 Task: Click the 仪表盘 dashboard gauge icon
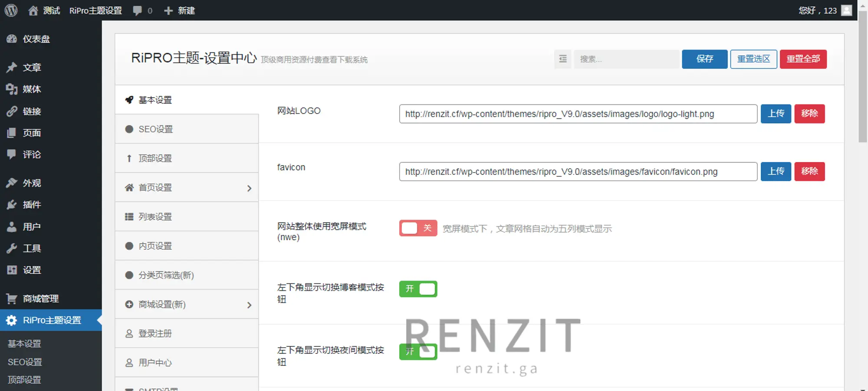tap(12, 39)
